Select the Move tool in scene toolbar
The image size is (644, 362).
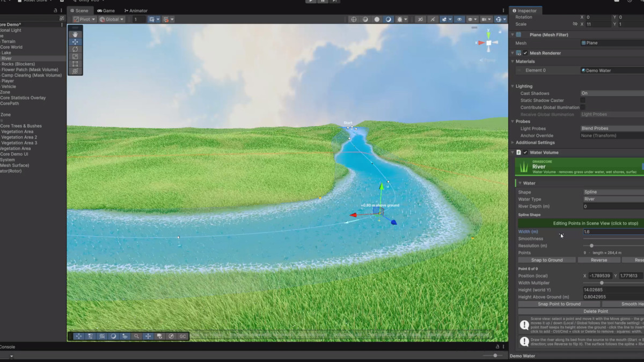pos(75,42)
